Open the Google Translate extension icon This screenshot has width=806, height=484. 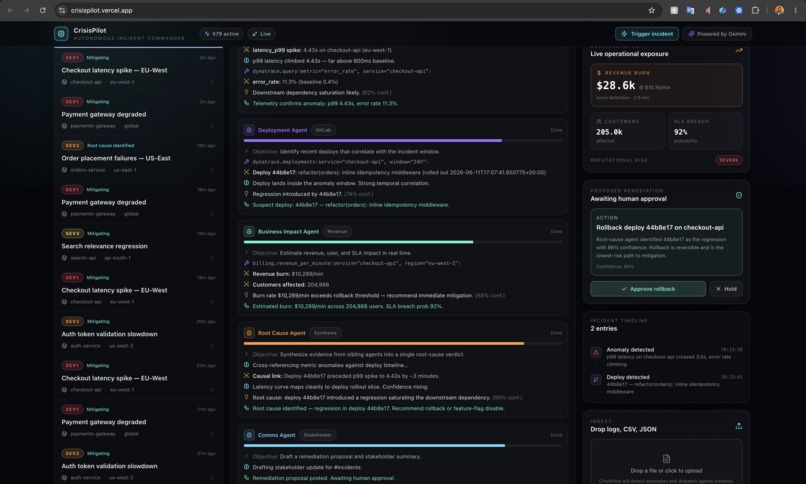[690, 10]
